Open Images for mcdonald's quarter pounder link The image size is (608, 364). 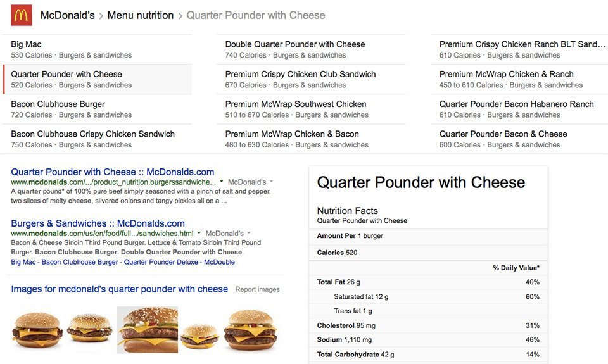120,289
